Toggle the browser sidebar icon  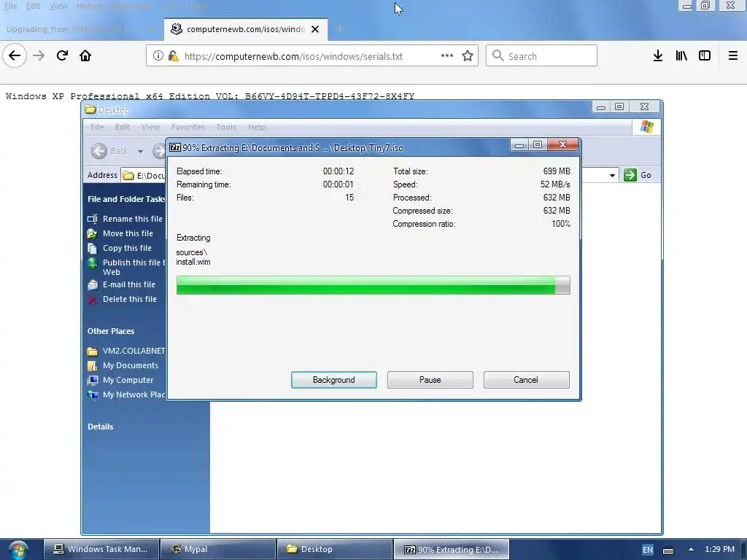point(705,55)
